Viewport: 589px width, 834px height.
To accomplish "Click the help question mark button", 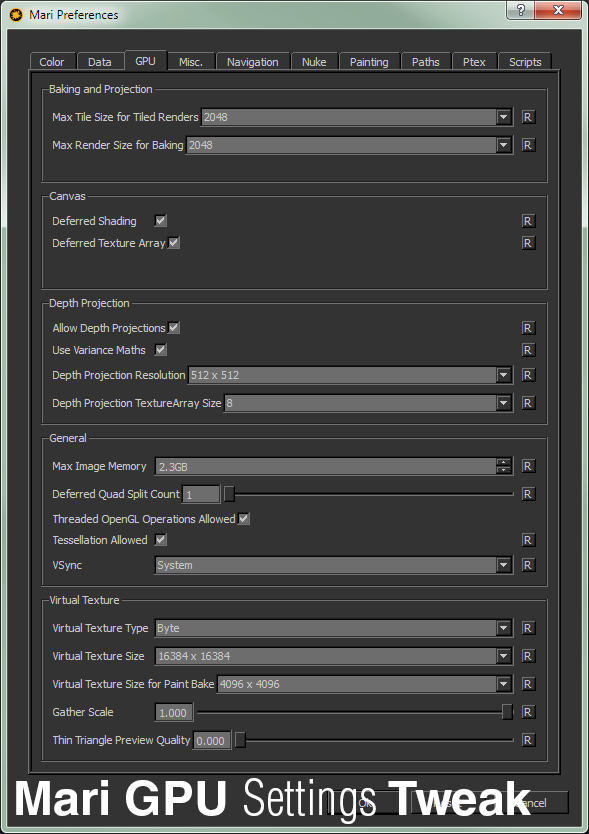I will [x=521, y=10].
